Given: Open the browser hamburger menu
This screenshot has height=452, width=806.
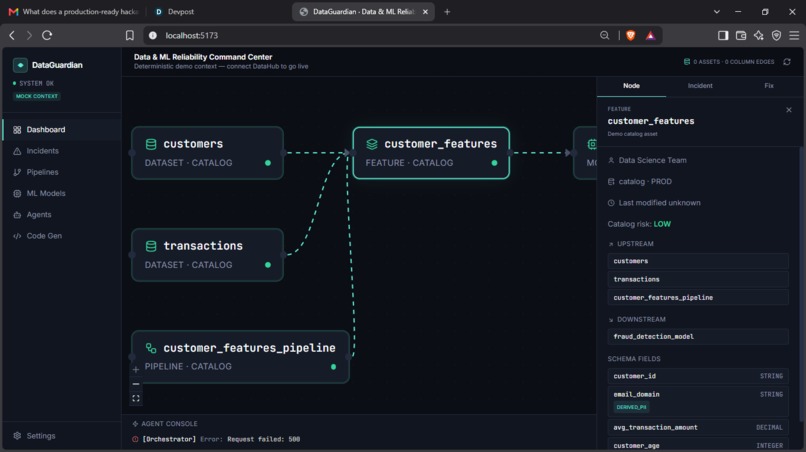Looking at the screenshot, I should click(x=794, y=35).
